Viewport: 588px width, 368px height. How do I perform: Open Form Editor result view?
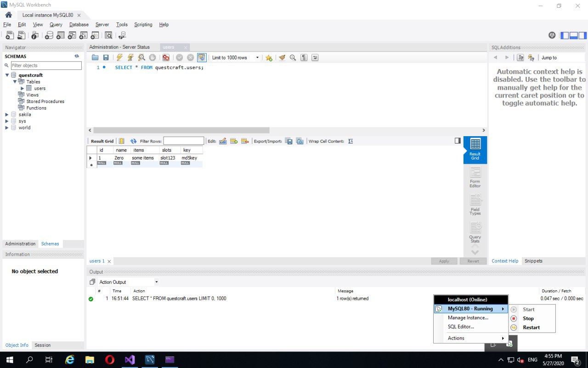(475, 177)
